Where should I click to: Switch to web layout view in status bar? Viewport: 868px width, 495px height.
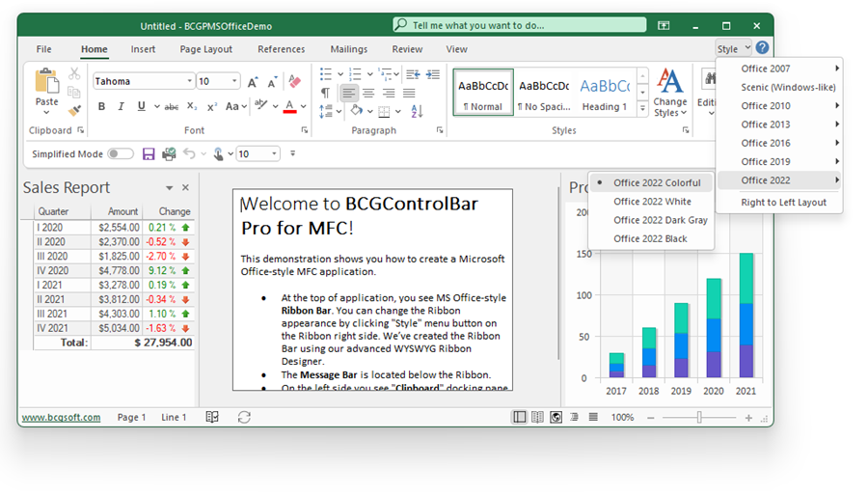point(556,417)
